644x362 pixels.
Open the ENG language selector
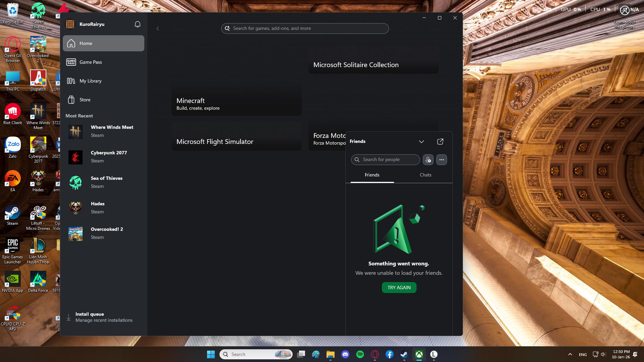point(583,354)
